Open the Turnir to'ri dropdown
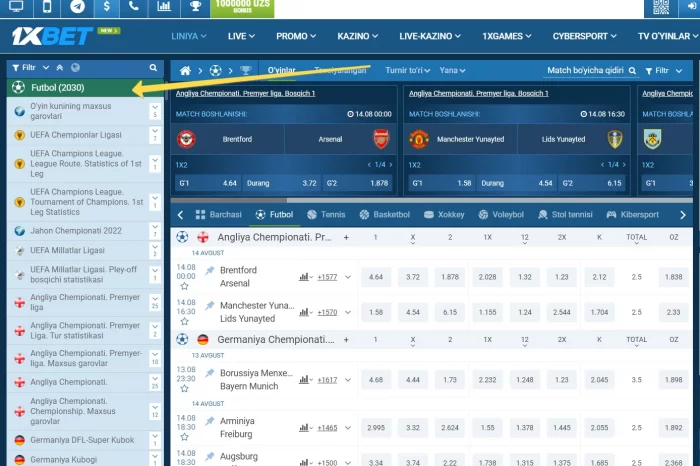700x466 pixels. point(408,71)
